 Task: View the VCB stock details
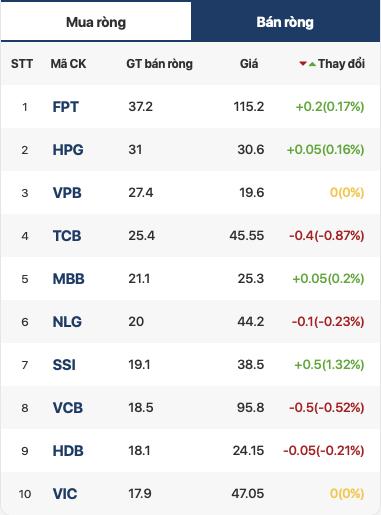click(68, 408)
